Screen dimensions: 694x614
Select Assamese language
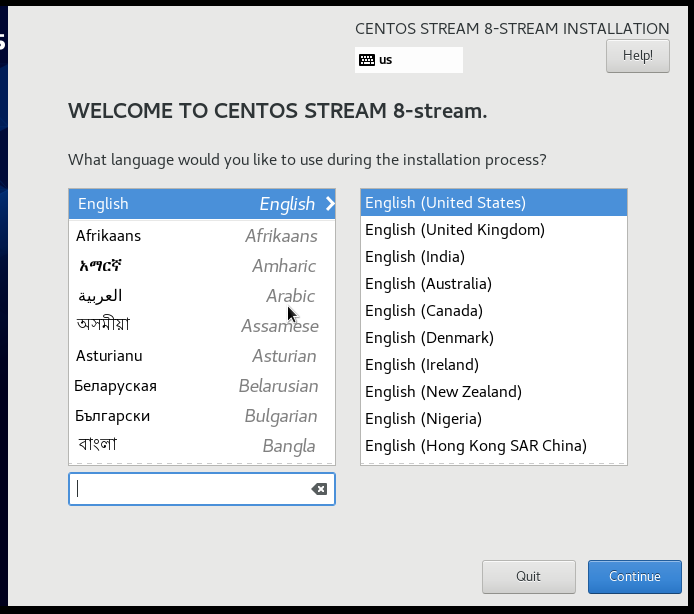(202, 326)
